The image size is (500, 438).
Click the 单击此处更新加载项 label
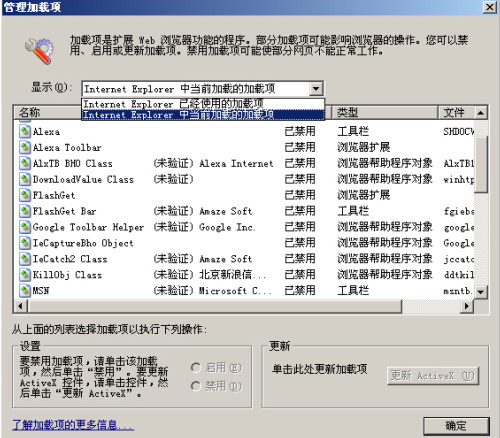click(319, 369)
